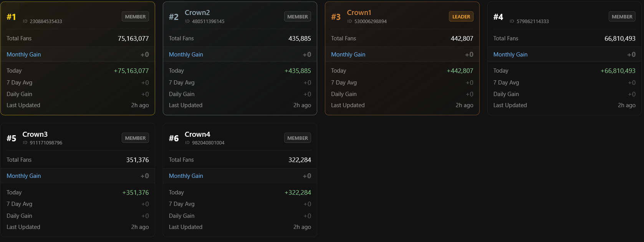
Task: Click MEMBER badge on card #4
Action: click(622, 17)
